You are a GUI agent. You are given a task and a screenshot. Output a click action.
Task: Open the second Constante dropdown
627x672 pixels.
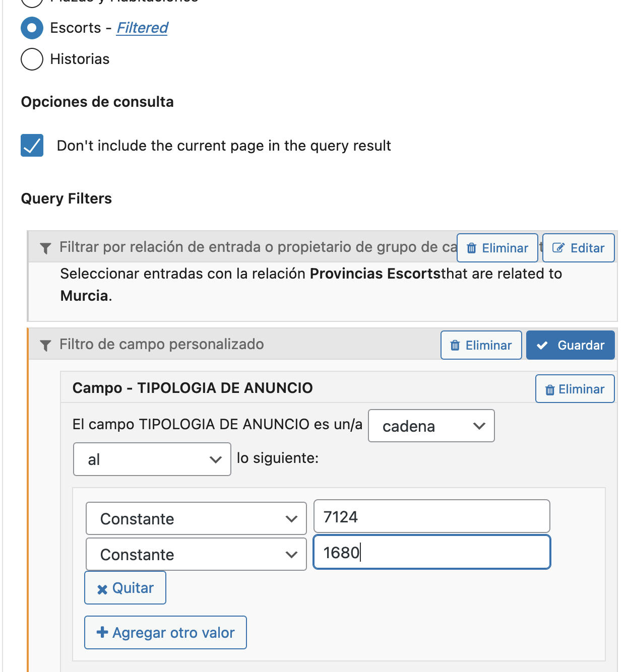(x=196, y=554)
